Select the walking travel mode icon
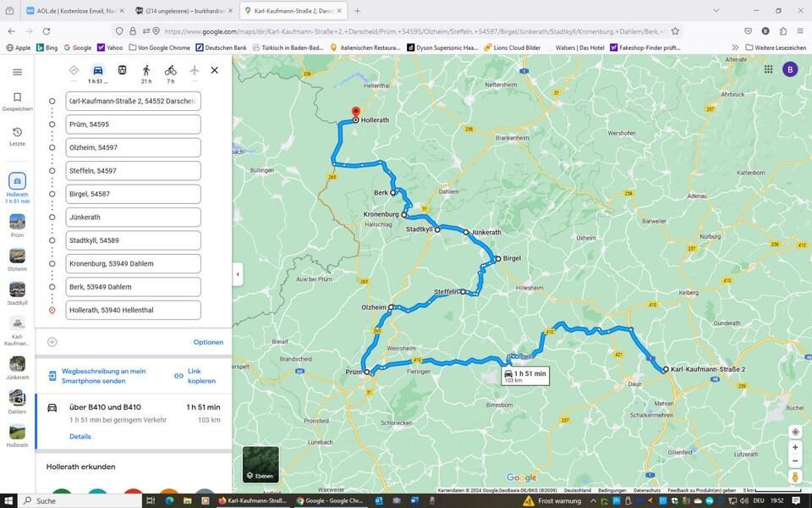812x508 pixels. [146, 70]
